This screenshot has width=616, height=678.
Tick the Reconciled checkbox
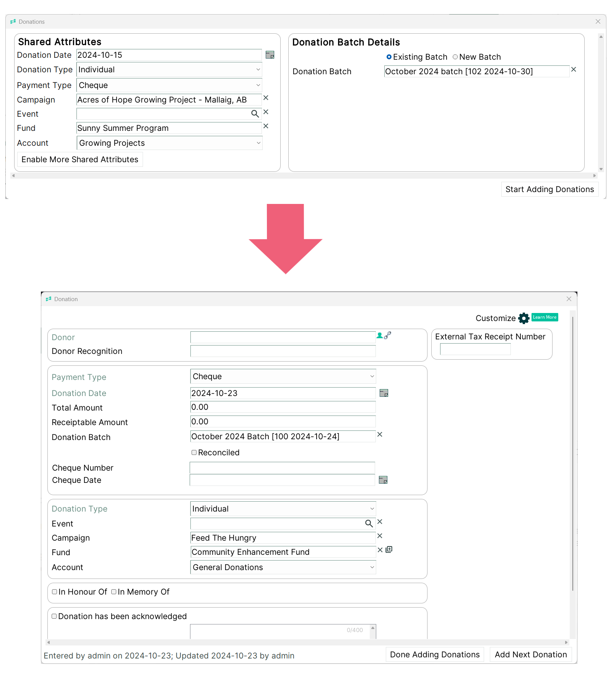click(x=194, y=453)
